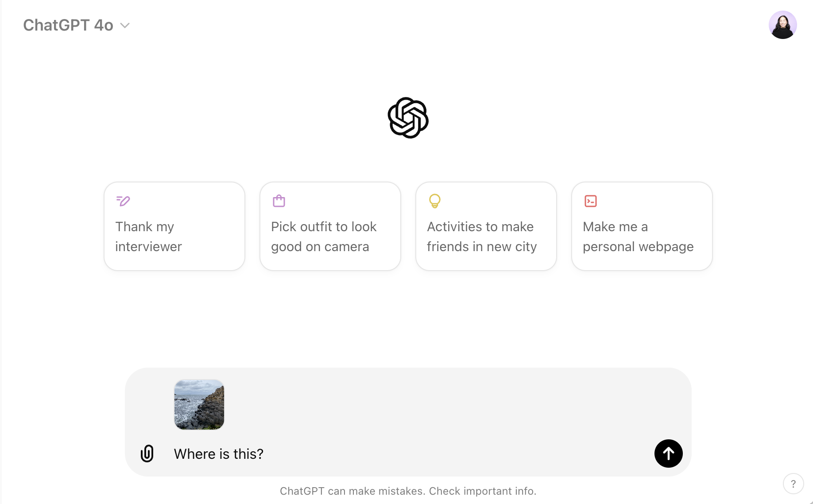813x504 pixels.
Task: Open the user profile avatar menu
Action: tap(782, 25)
